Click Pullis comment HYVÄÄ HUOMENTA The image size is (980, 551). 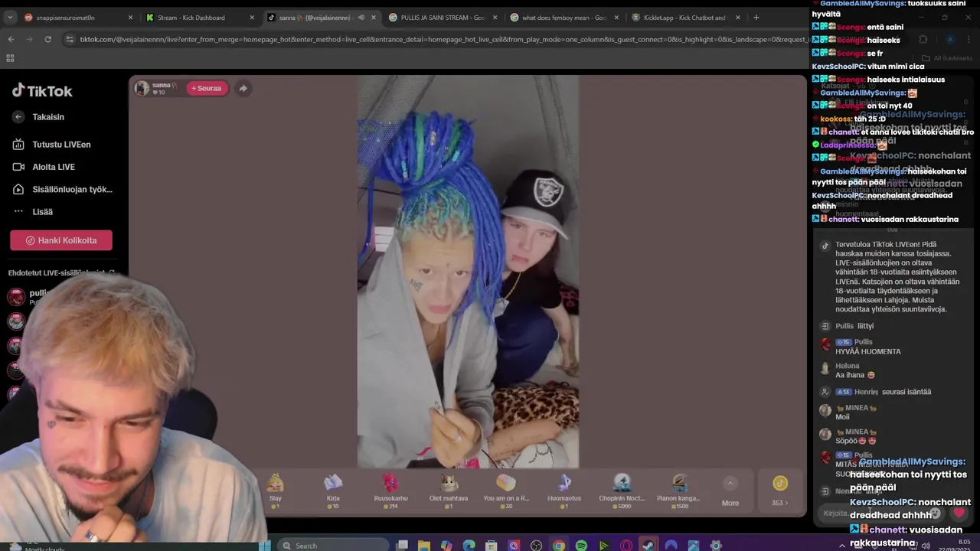867,351
